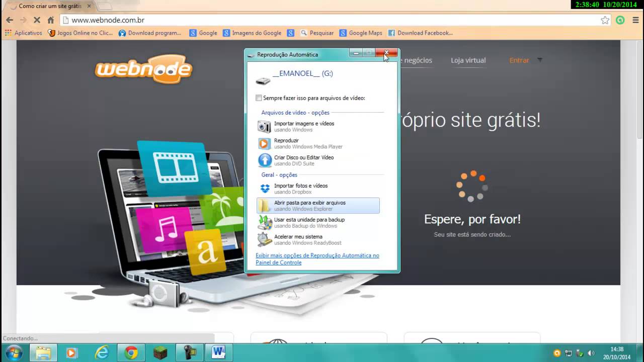
Task: Expand dropdown arrow next to Entrar
Action: pyautogui.click(x=540, y=60)
